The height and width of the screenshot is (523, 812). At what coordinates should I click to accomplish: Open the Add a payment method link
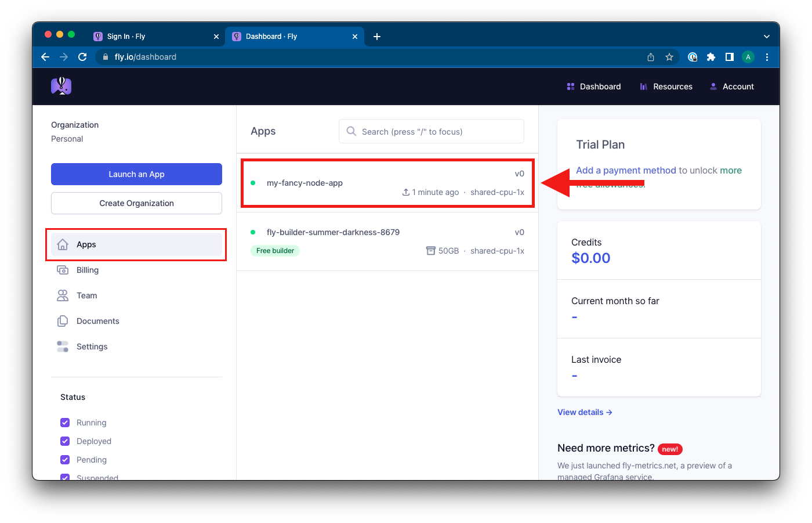[625, 170]
